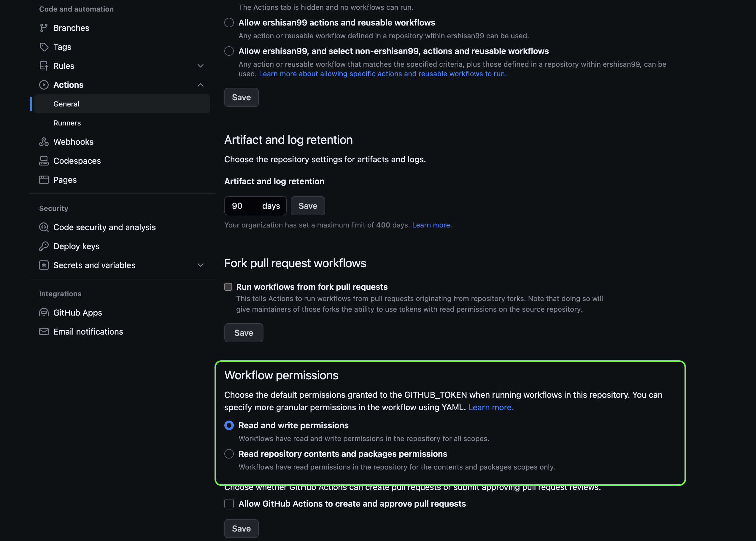This screenshot has width=756, height=541.
Task: Click the Email notifications envelope icon
Action: pyautogui.click(x=44, y=332)
